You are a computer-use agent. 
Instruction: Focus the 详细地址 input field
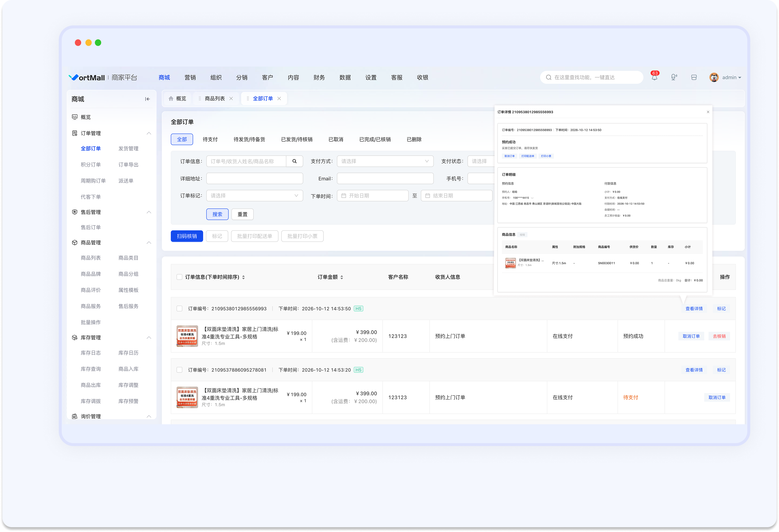coord(254,179)
